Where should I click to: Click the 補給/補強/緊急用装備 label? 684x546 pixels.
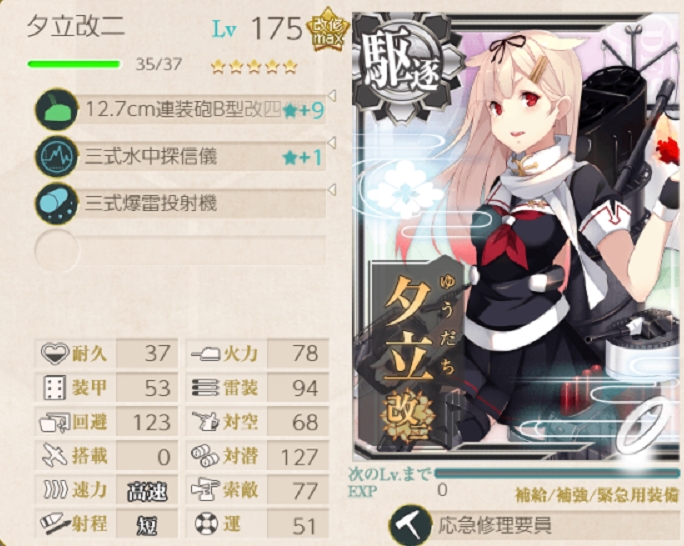(x=597, y=495)
